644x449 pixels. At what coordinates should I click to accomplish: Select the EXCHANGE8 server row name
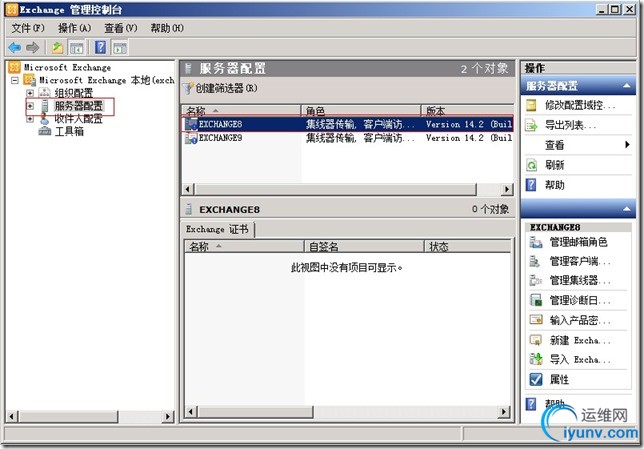pyautogui.click(x=220, y=124)
